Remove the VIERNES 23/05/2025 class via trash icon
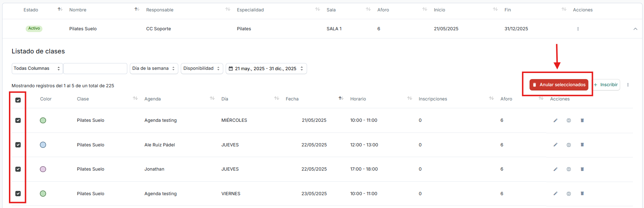Screen dimensions: 644x208 coord(582,193)
